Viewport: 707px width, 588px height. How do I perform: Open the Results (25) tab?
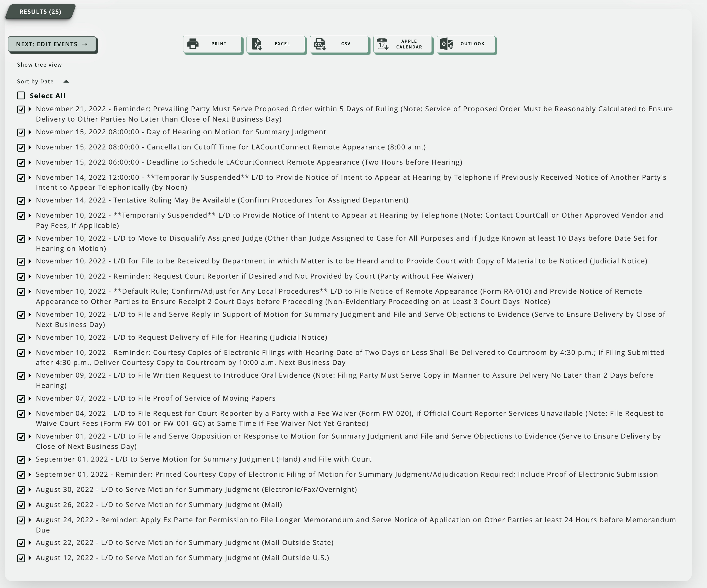point(40,12)
